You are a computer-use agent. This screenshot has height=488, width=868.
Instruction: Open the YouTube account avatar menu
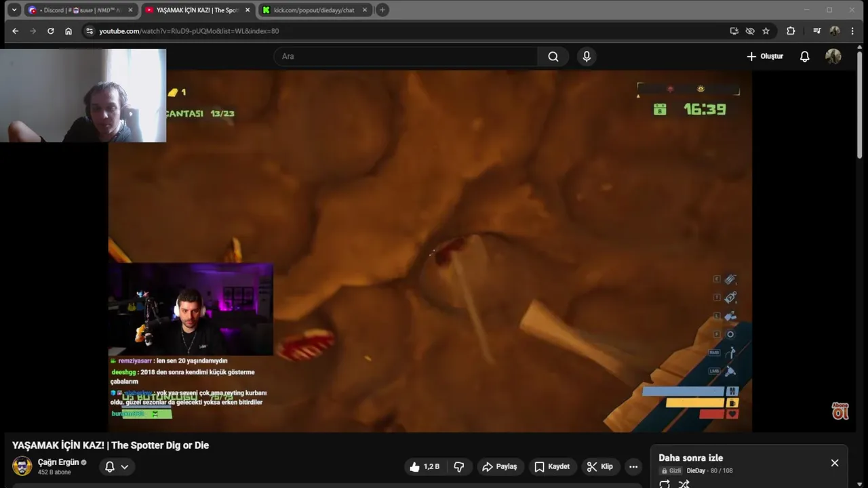(x=833, y=56)
